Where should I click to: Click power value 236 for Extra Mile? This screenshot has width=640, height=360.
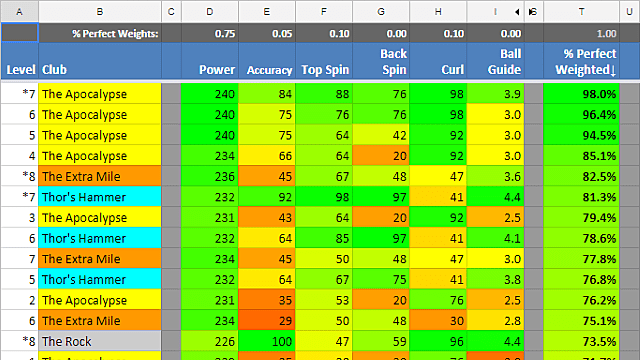(210, 176)
